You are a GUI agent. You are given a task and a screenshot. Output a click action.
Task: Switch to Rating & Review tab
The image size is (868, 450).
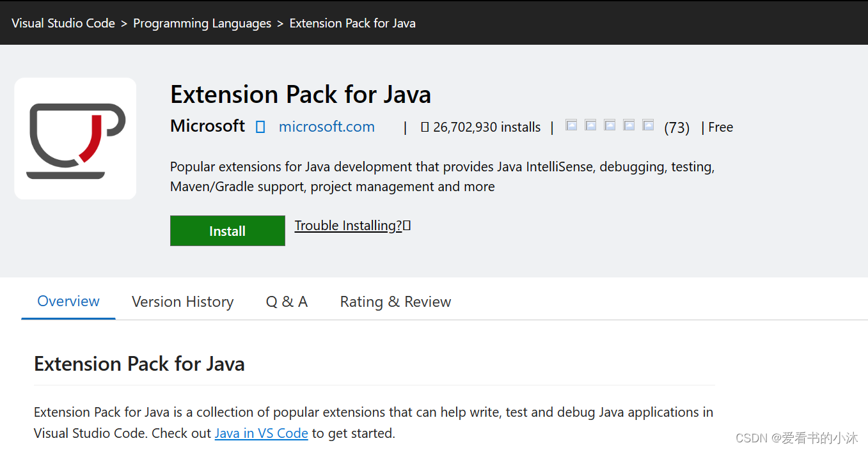[x=395, y=302]
